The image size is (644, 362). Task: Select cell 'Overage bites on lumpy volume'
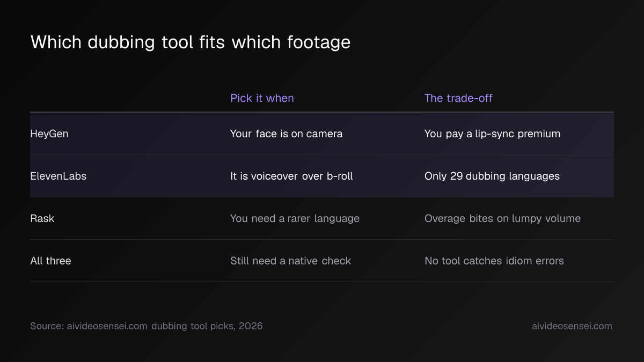coord(502,218)
